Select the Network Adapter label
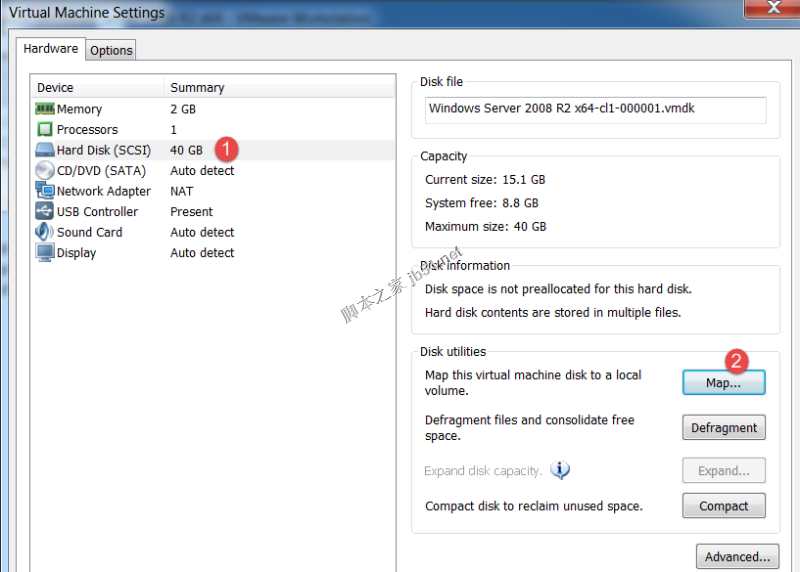This screenshot has width=800, height=572. pyautogui.click(x=104, y=191)
